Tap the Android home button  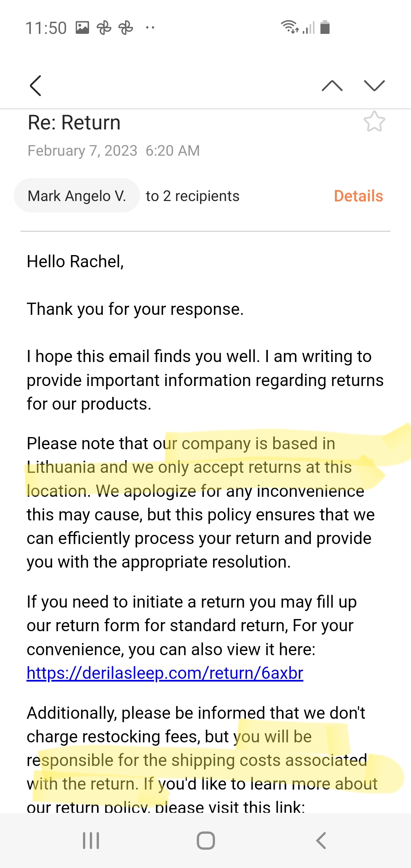(206, 840)
